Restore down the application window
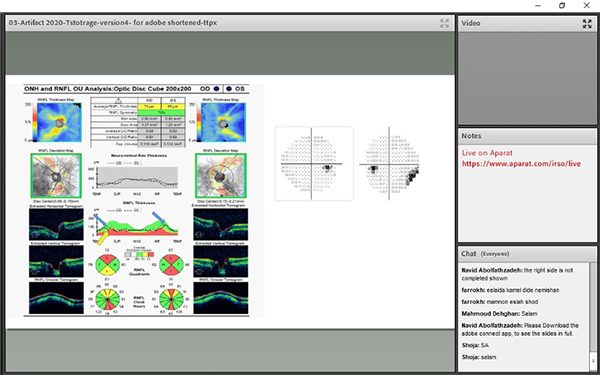This screenshot has width=600, height=375. point(562,5)
